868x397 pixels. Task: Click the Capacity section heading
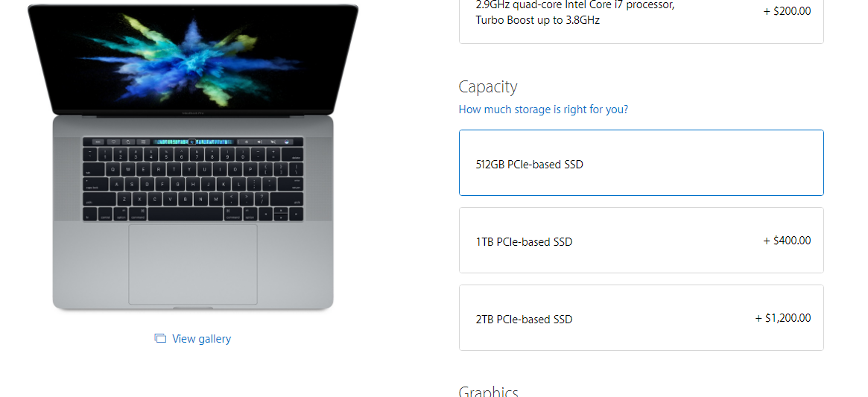(x=488, y=87)
